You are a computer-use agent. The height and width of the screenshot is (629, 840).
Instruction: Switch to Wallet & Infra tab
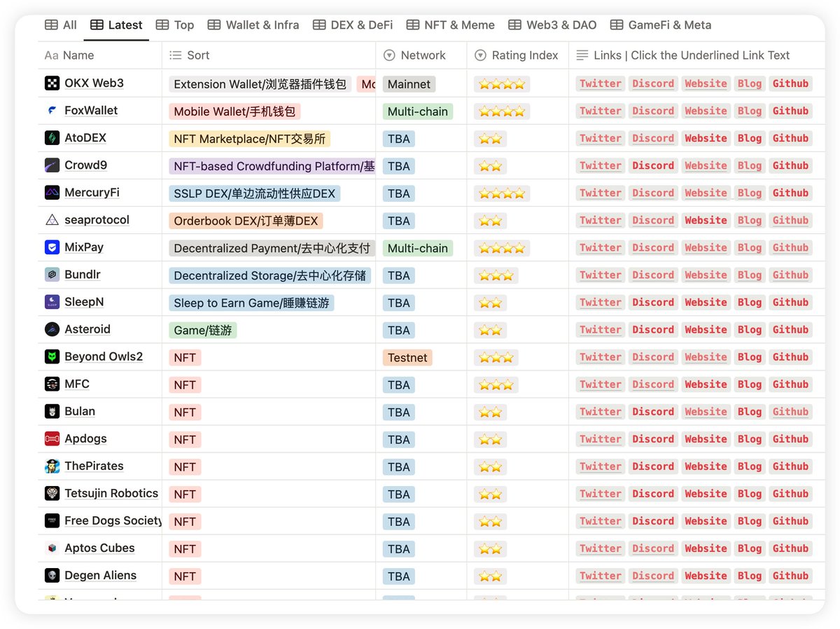[x=253, y=25]
